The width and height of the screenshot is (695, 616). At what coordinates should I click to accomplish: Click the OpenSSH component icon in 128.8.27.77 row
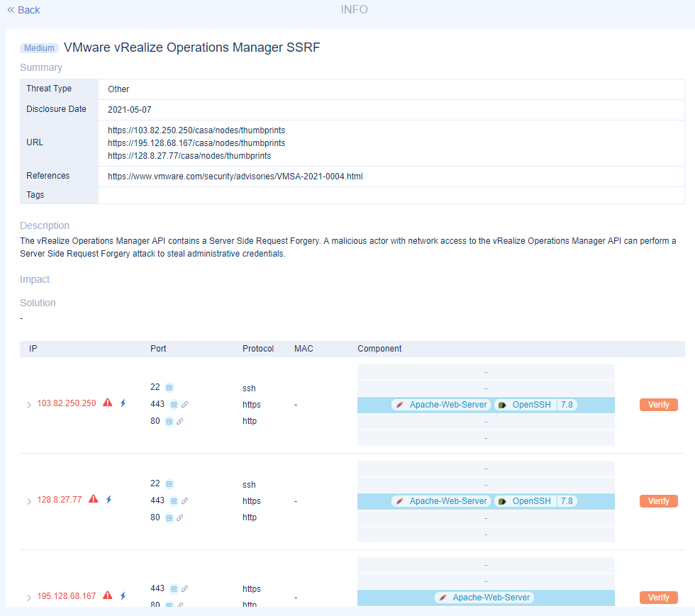(x=502, y=501)
